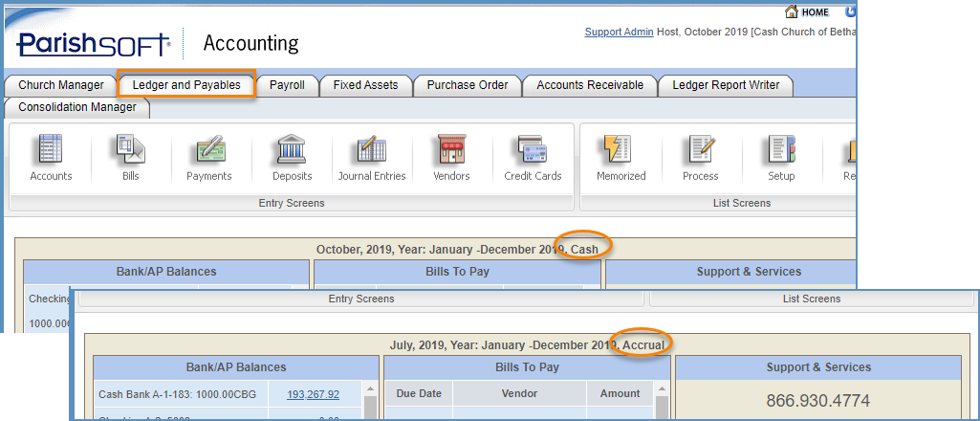The height and width of the screenshot is (421, 980).
Task: Click the Support Admin link
Action: 619,32
